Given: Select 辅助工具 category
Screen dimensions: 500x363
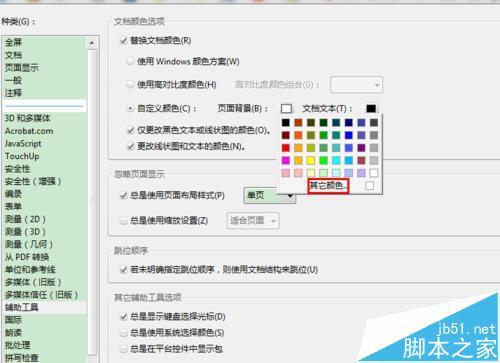Looking at the screenshot, I should [44, 307].
